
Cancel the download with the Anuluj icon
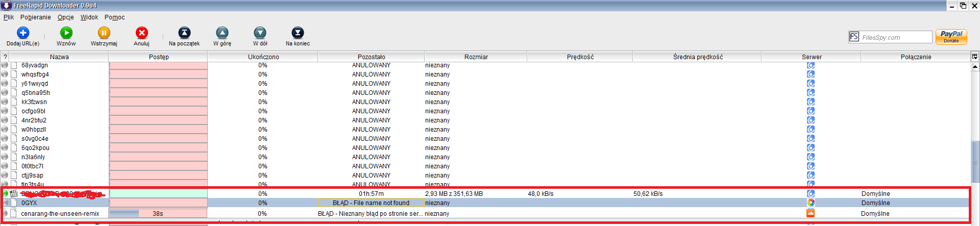(141, 33)
